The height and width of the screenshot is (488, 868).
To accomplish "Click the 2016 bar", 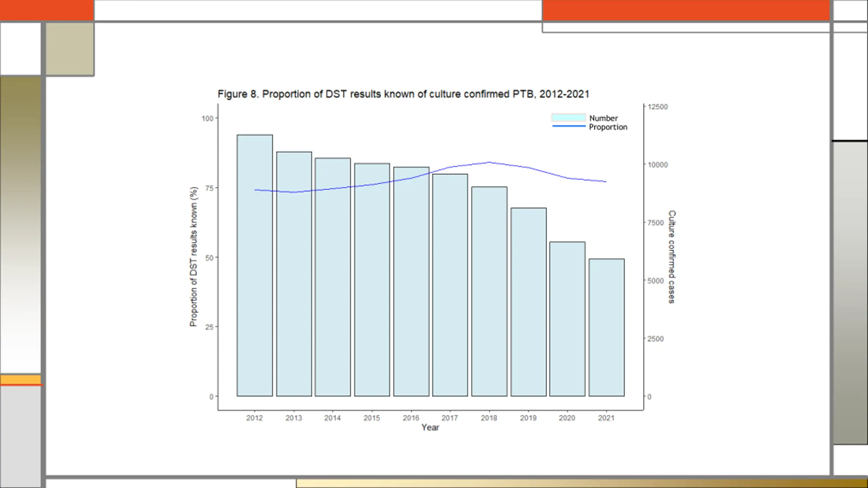I will pos(411,281).
